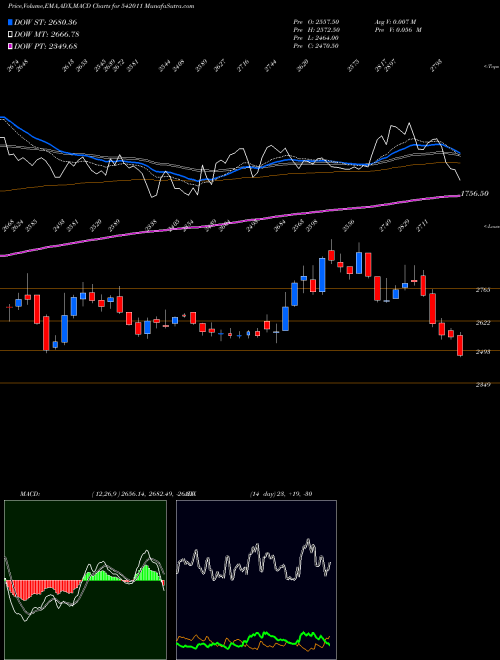
Task: Click the (14 day) ADX values text
Action: pyautogui.click(x=281, y=494)
